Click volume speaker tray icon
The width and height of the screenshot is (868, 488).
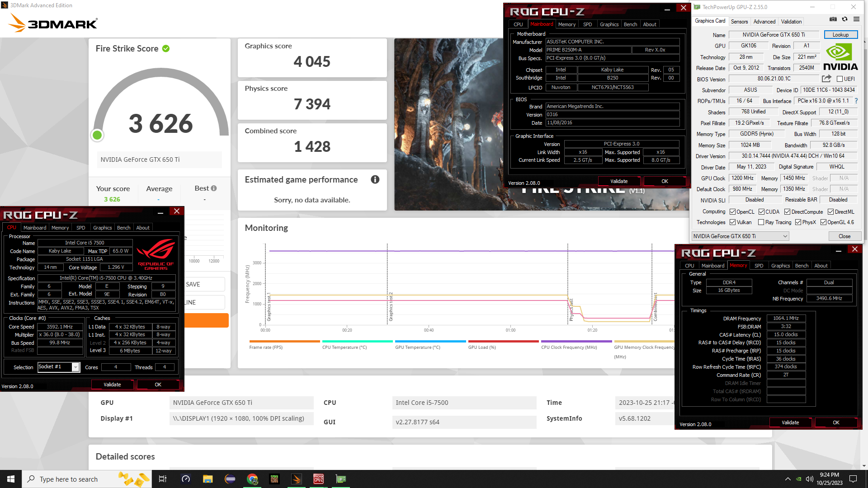[x=810, y=479]
